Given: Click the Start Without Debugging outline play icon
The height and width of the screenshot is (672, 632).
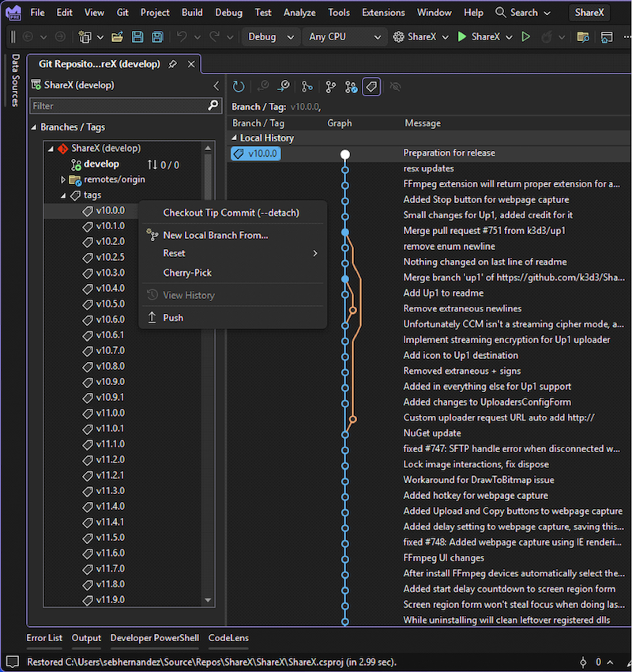Looking at the screenshot, I should point(526,37).
